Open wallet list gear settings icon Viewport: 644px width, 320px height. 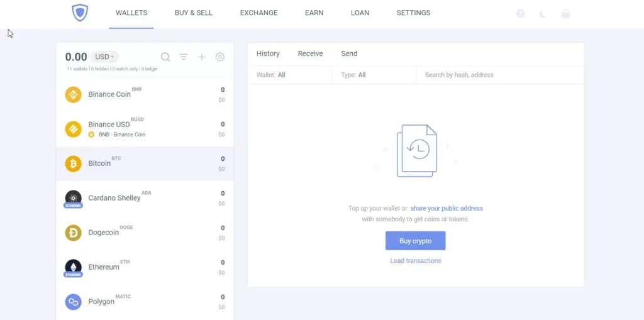(220, 57)
